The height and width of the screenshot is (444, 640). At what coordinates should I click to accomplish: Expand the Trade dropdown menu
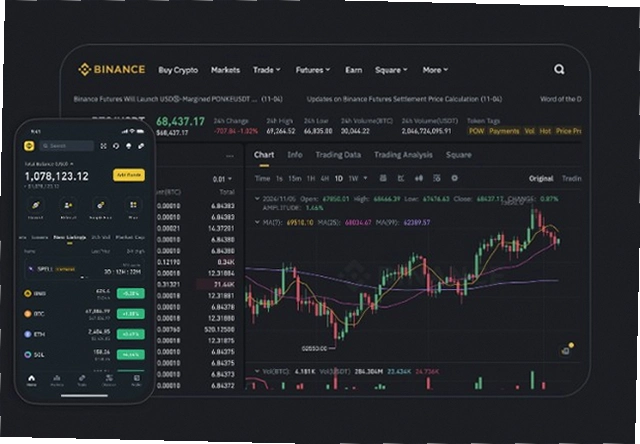267,70
